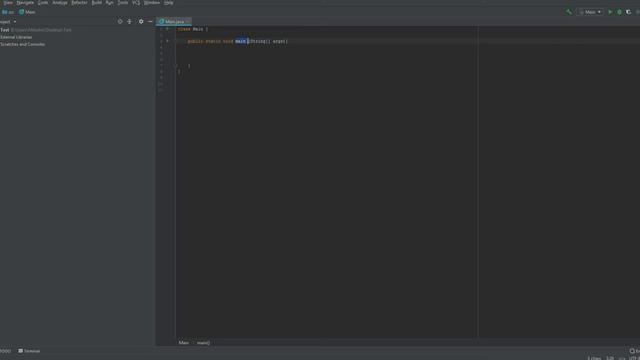640x360 pixels.
Task: Select Scratches and Consoles in project tree
Action: click(22, 44)
